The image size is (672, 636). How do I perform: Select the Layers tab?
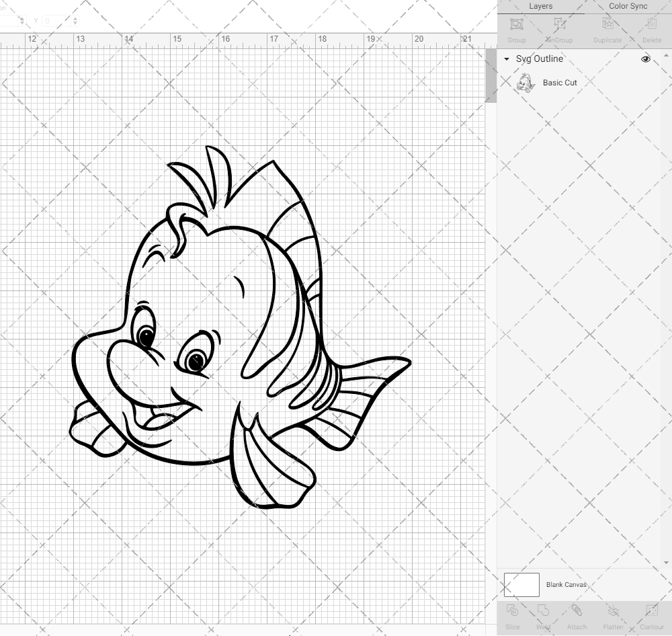541,6
